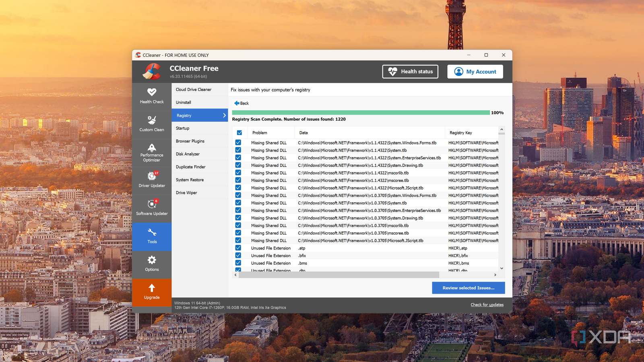This screenshot has height=362, width=644.
Task: Sort by the Registry Key column header
Action: (x=471, y=133)
